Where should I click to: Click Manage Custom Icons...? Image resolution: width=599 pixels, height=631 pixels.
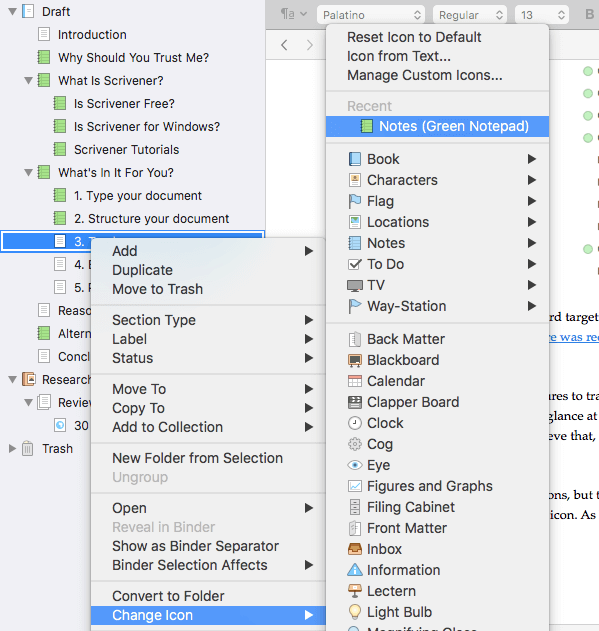point(437,75)
